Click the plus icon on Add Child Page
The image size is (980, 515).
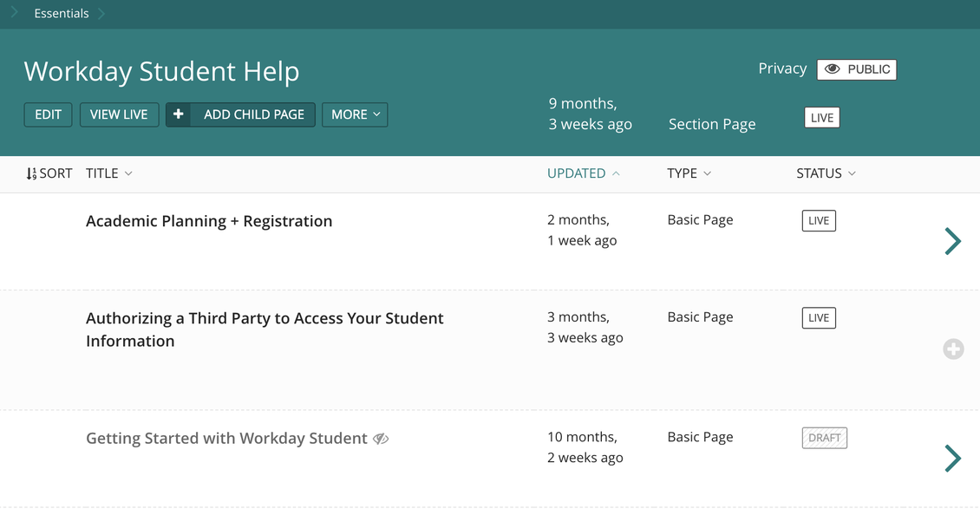178,114
